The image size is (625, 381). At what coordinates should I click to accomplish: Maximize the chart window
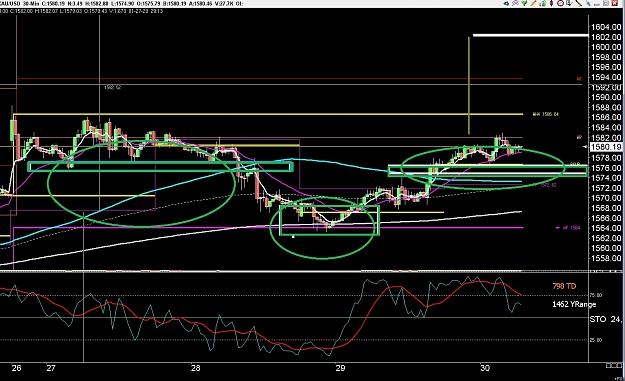point(606,3)
